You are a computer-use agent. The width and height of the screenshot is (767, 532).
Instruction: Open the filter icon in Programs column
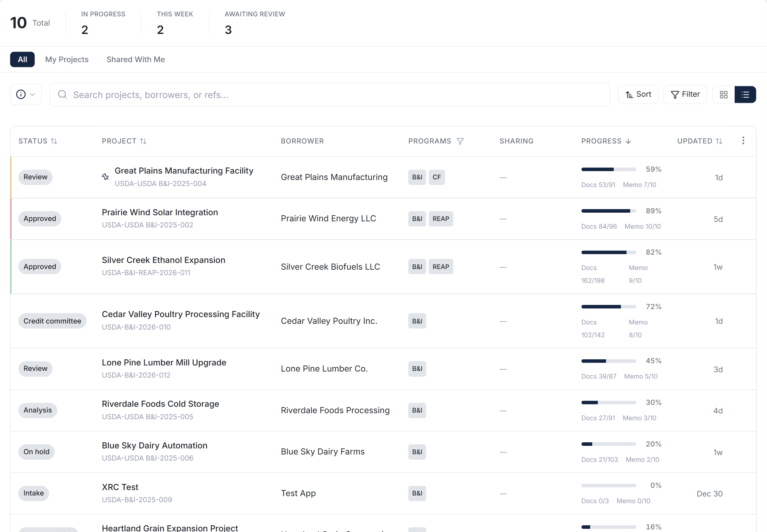[x=460, y=141]
